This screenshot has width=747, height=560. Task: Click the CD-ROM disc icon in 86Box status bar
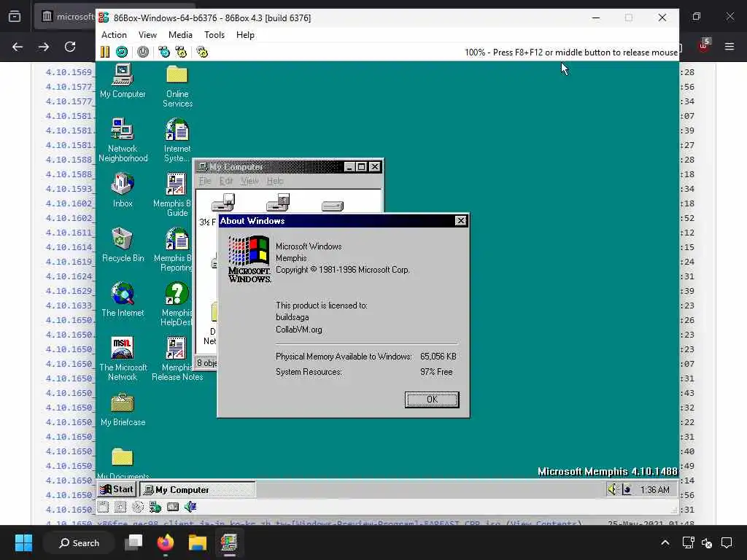point(138,507)
